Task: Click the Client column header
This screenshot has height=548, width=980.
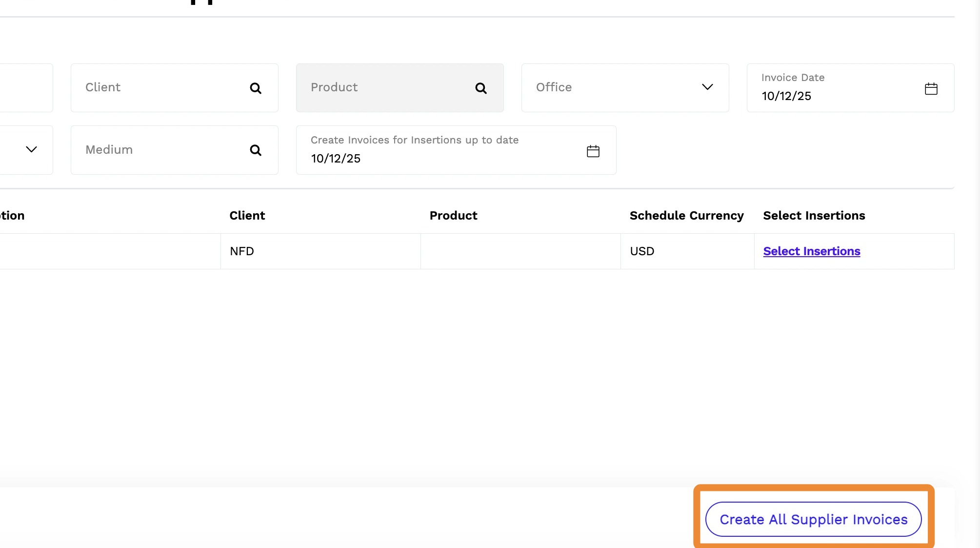Action: tap(247, 216)
